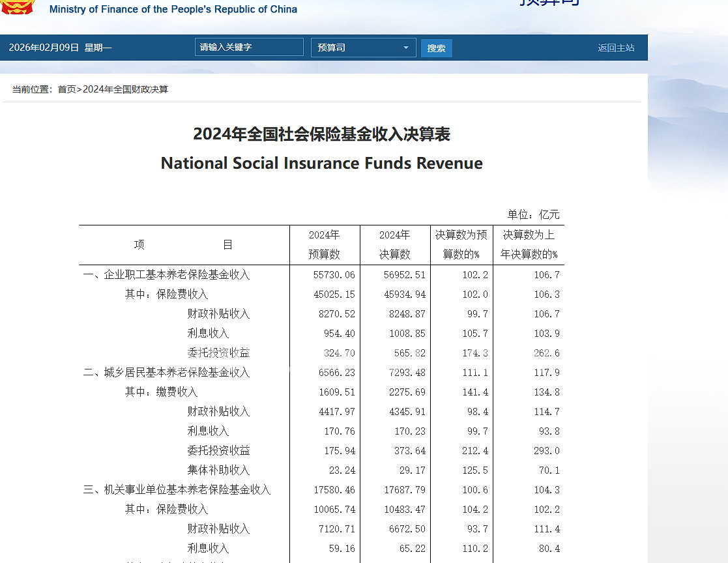Open the 预算司 dropdown selector
The height and width of the screenshot is (563, 728).
pyautogui.click(x=363, y=48)
